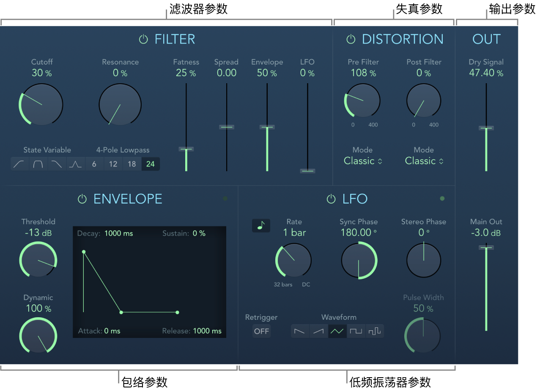Click the envelope Dynamic knob
The height and width of the screenshot is (392, 551).
pyautogui.click(x=38, y=335)
